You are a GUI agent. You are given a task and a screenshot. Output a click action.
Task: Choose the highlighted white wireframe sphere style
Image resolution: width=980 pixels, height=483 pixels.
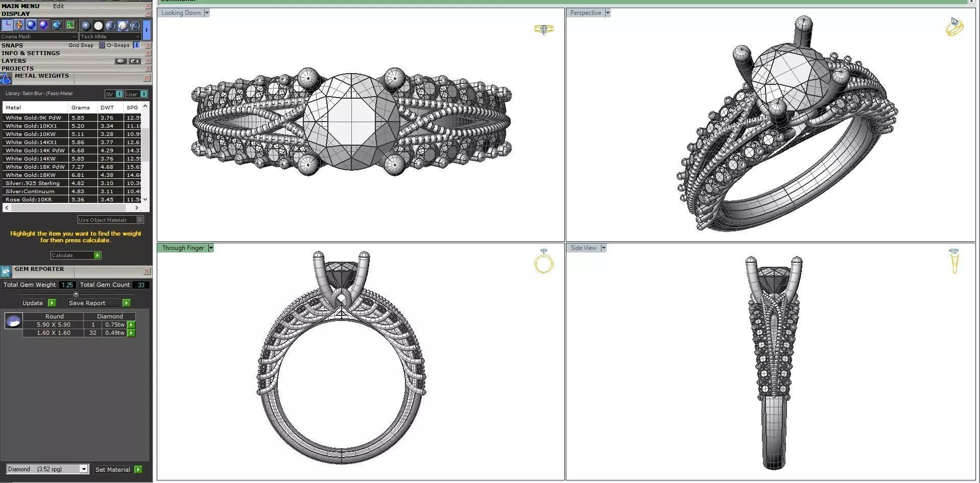pos(123,26)
